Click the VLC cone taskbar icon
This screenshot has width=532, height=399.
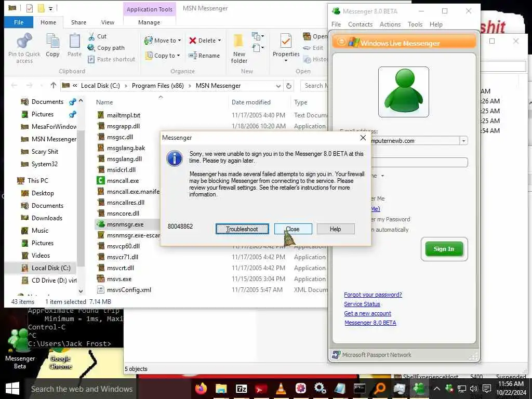pos(281,389)
